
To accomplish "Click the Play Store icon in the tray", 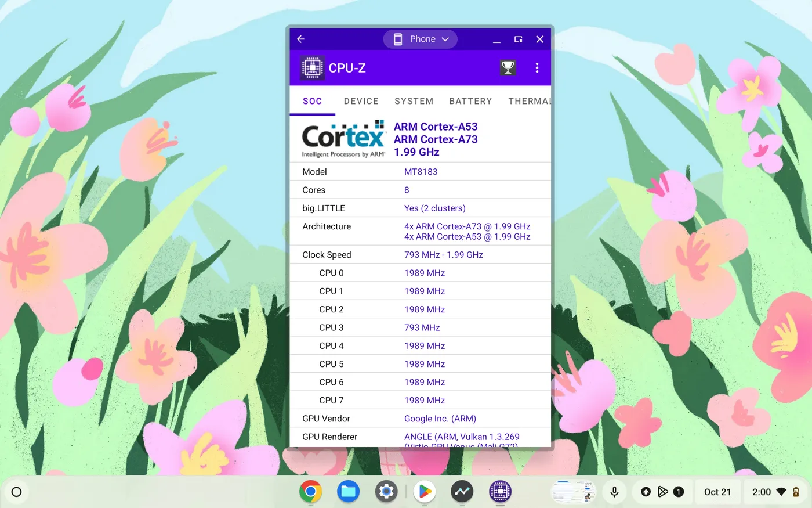I will tap(662, 492).
